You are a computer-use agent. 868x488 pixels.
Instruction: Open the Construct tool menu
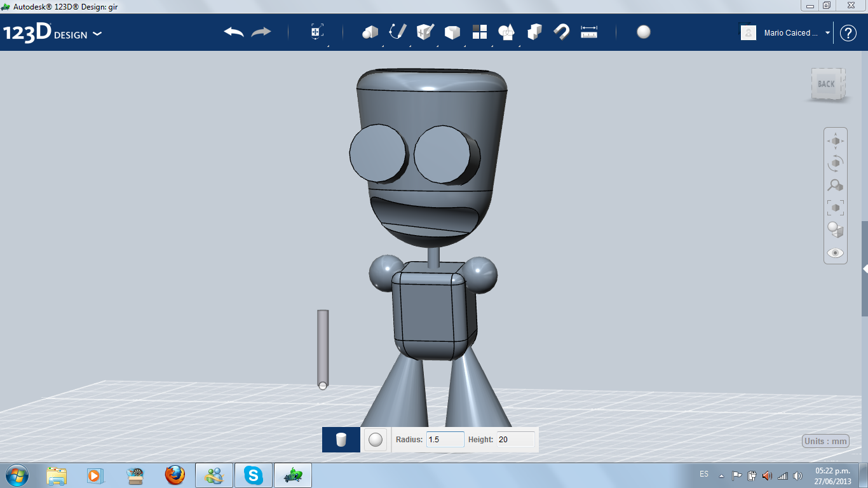pyautogui.click(x=424, y=32)
